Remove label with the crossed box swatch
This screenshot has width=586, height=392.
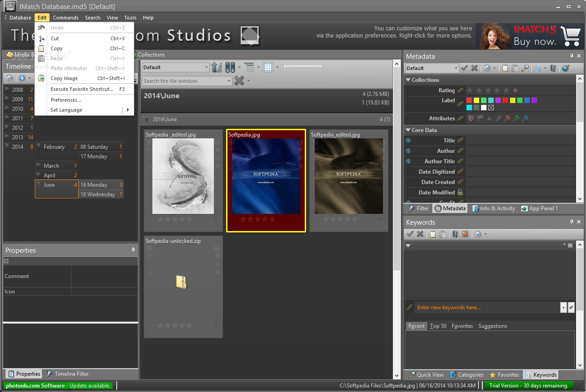tap(491, 108)
